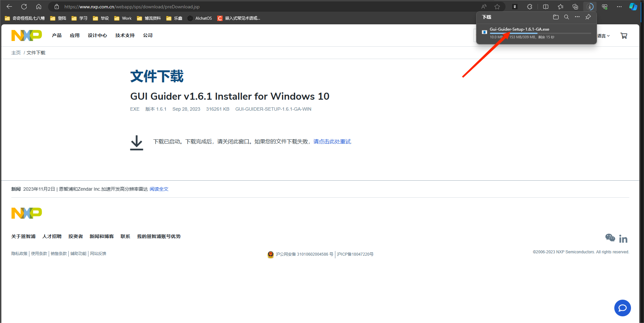Expand the 语言 language dropdown
This screenshot has width=644, height=323.
coord(604,36)
